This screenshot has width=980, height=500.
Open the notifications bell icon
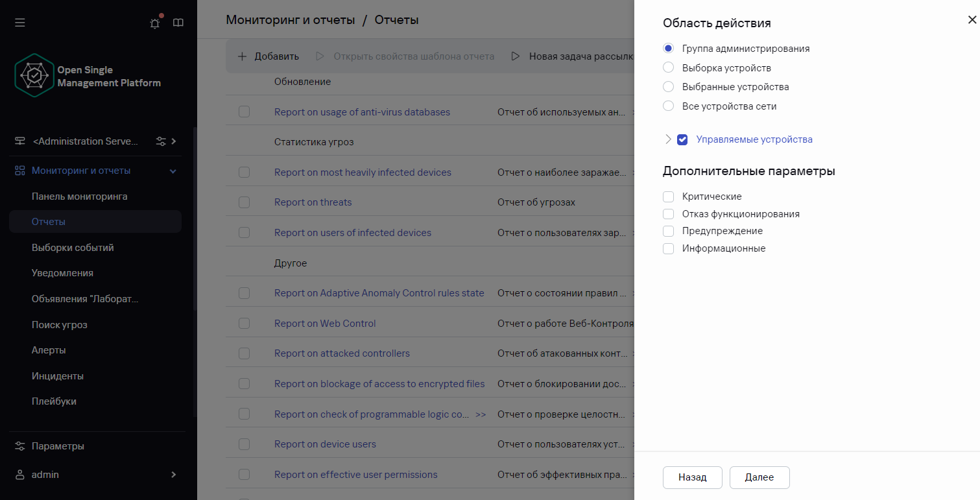tap(154, 23)
